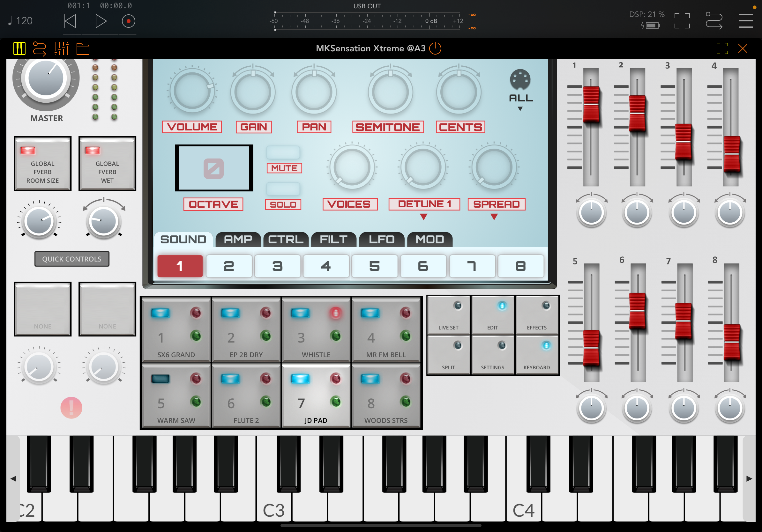Switch to the MOD tab
The width and height of the screenshot is (762, 532).
[x=430, y=240]
